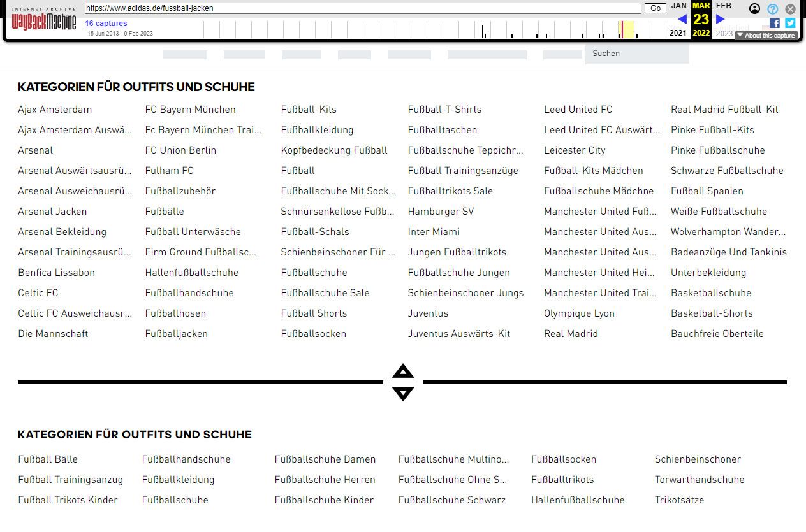Screen dimensions: 806x532
Task: Visit FC Union Berlin category
Action: pyautogui.click(x=180, y=150)
